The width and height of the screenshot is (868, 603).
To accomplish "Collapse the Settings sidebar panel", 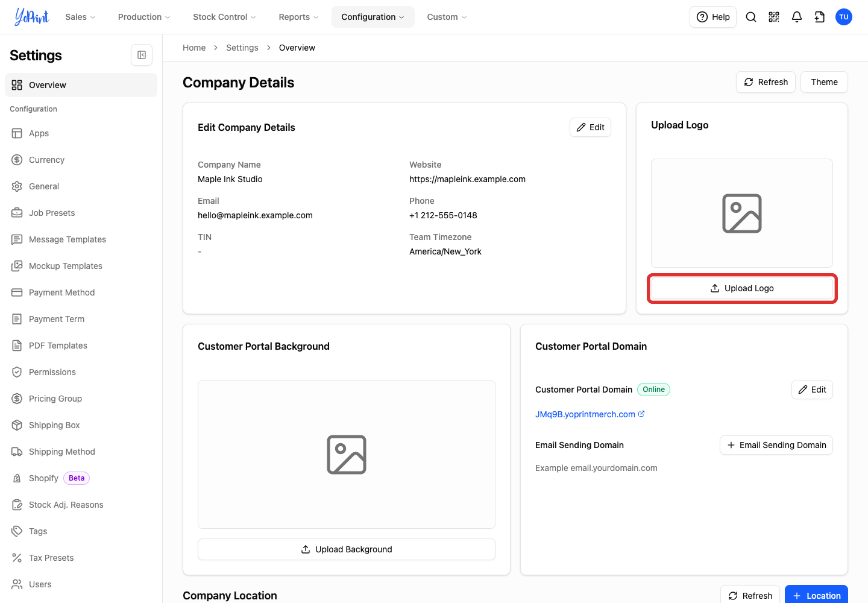I will [142, 55].
